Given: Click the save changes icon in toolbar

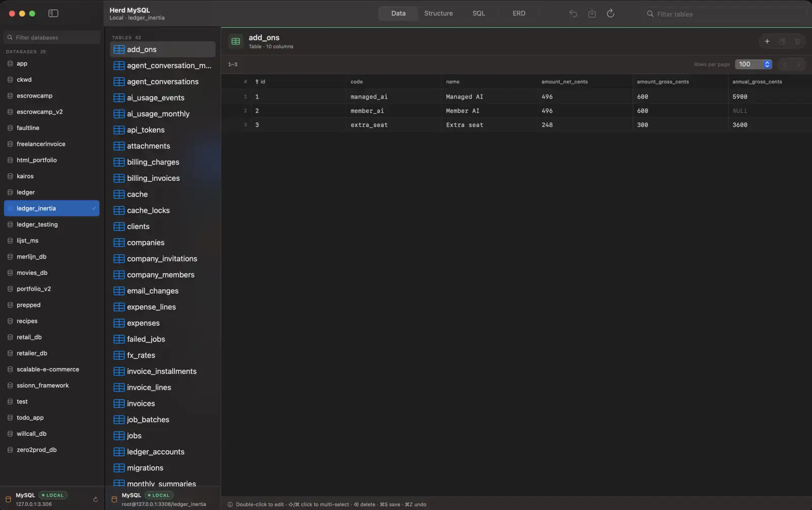Looking at the screenshot, I should click(x=592, y=14).
